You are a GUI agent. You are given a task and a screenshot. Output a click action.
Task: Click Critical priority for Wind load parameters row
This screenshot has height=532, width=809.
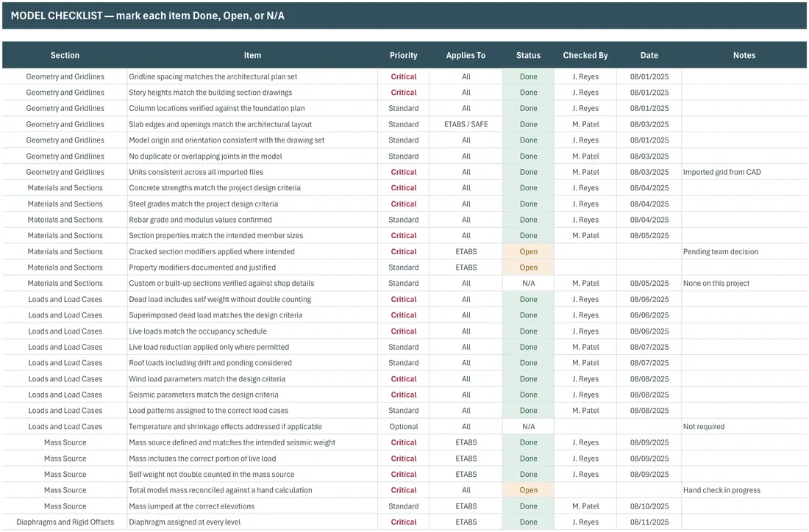click(x=404, y=379)
